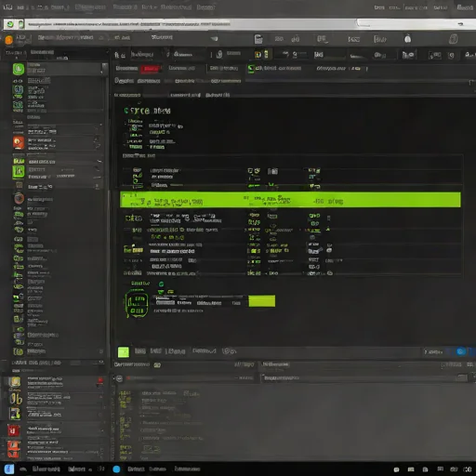Click the address bar at the top of window
Viewport: 476px width, 476px height.
click(x=191, y=24)
